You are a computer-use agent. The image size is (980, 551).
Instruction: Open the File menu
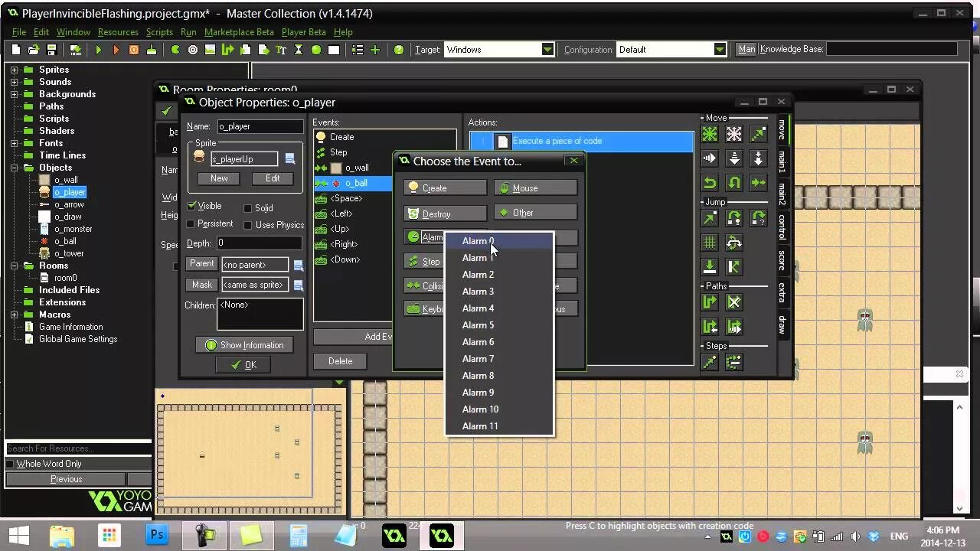click(19, 32)
